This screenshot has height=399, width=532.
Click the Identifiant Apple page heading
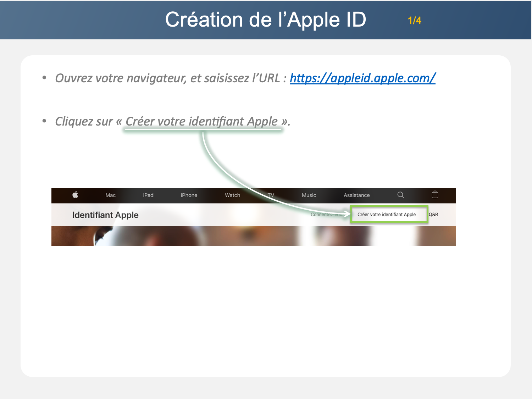(x=105, y=215)
